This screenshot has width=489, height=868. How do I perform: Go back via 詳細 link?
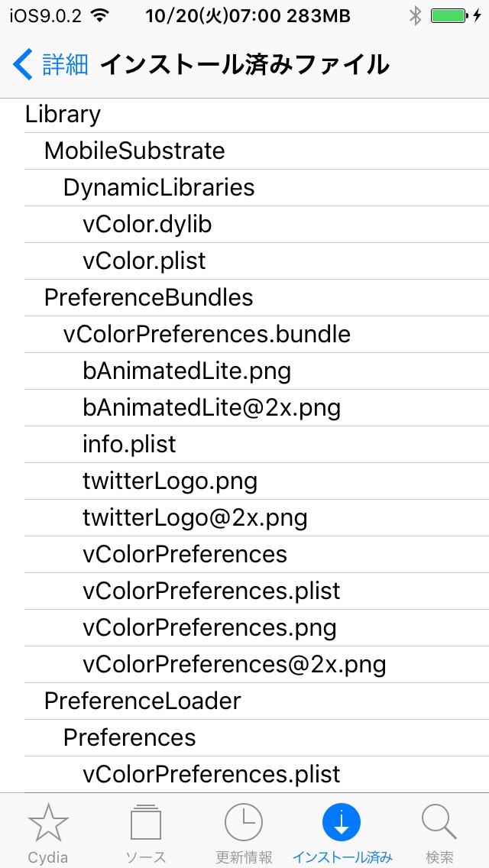point(66,65)
